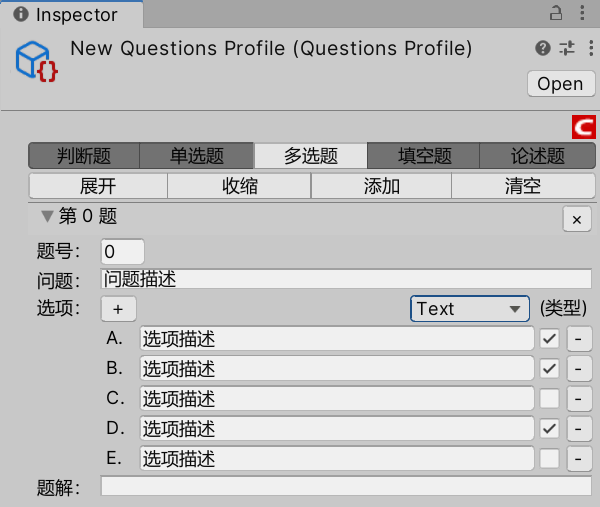Check option E correct-answer checkbox
Screen dimensions: 600x507
point(549,458)
